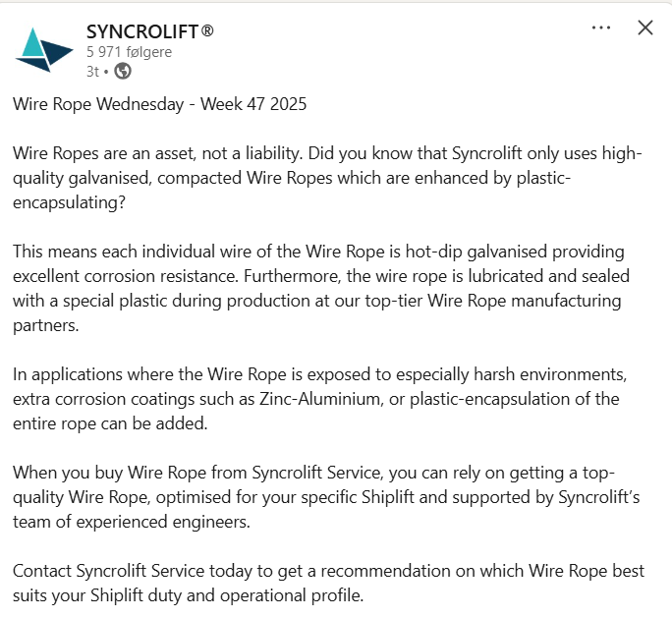Click the "5 971 følgere" follower count
The height and width of the screenshot is (618, 672).
129,52
